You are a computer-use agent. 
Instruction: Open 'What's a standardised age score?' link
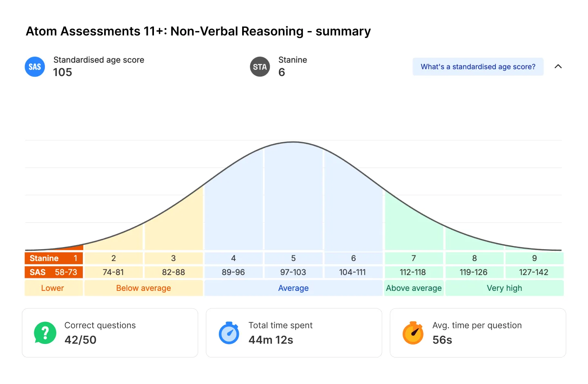point(478,67)
